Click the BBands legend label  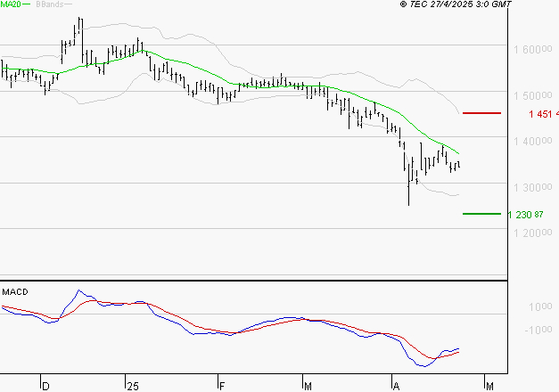coord(50,5)
